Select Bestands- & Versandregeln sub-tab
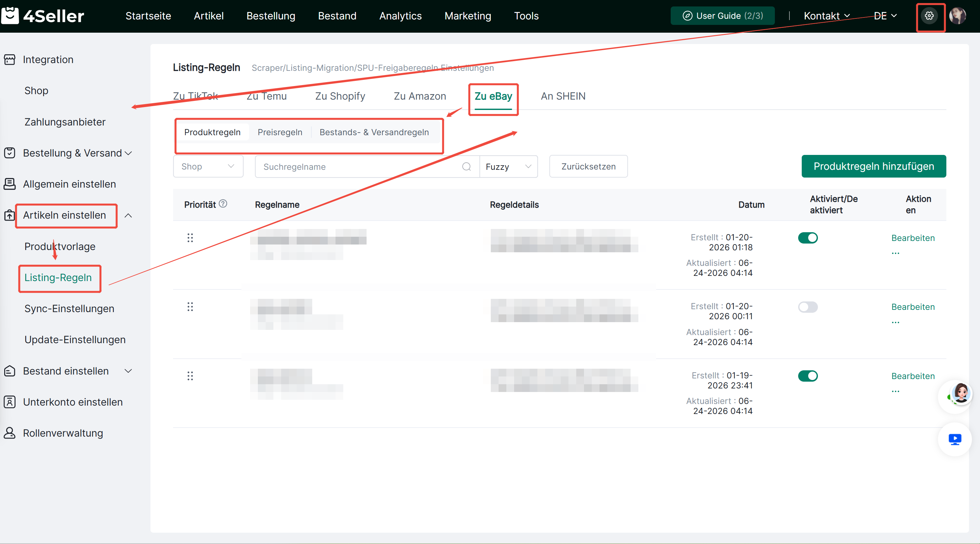 pos(374,132)
